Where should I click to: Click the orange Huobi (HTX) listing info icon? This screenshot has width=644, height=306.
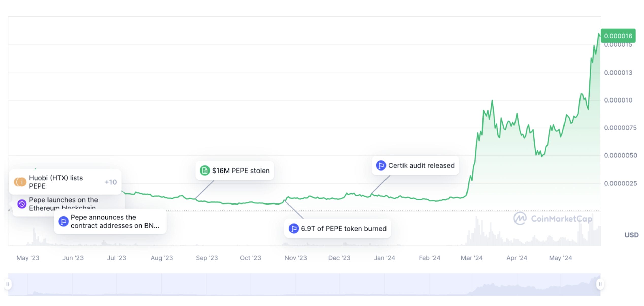point(20,182)
